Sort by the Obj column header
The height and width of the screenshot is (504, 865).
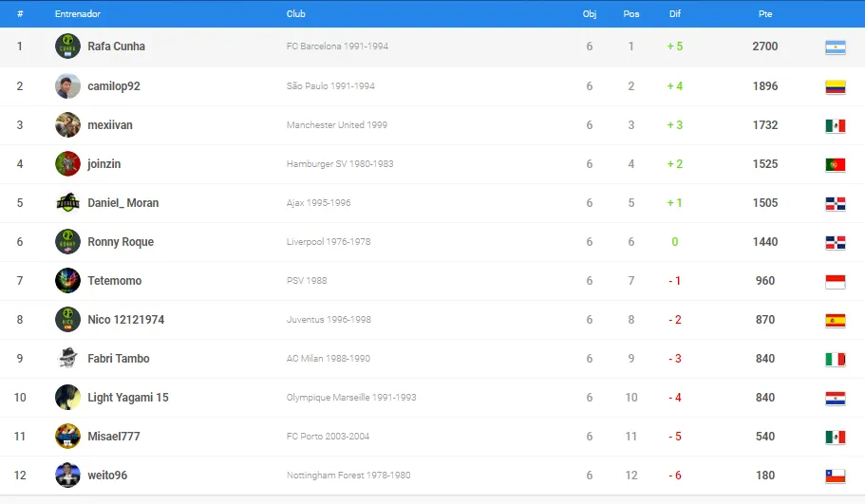point(590,14)
